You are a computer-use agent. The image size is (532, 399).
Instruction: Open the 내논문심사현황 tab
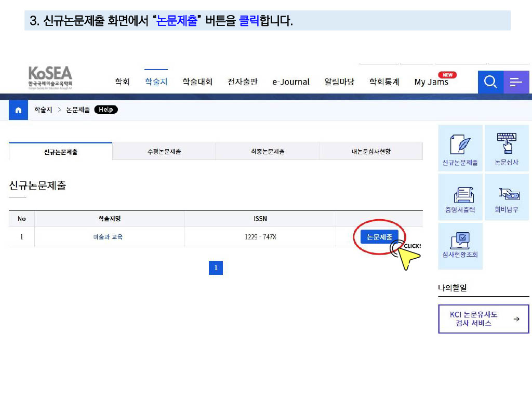click(x=371, y=152)
